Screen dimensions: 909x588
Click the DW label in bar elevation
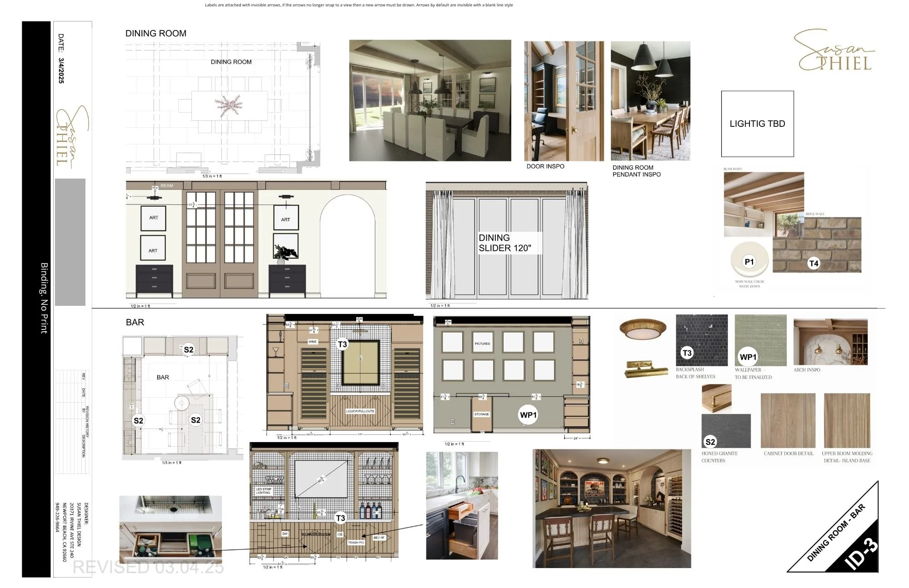pos(285,534)
